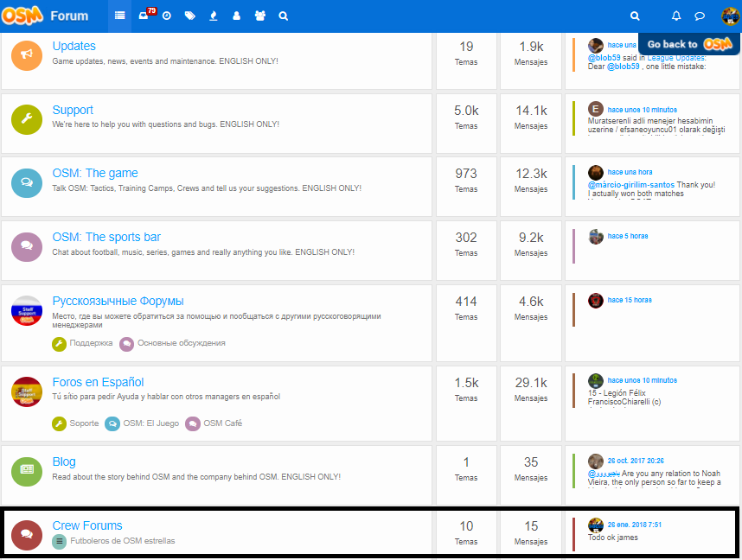Open the Support category title
This screenshot has width=742, height=560.
73,110
